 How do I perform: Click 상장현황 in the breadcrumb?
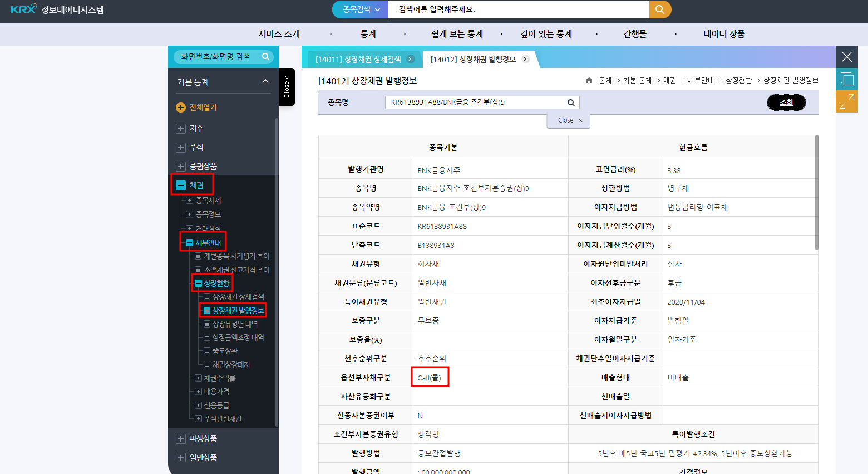coord(739,81)
